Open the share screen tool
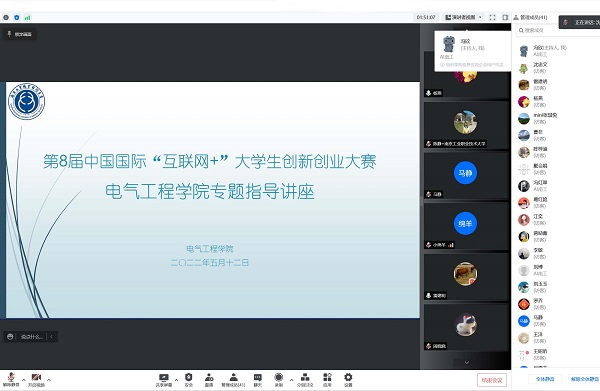This screenshot has width=600, height=391. 164,380
